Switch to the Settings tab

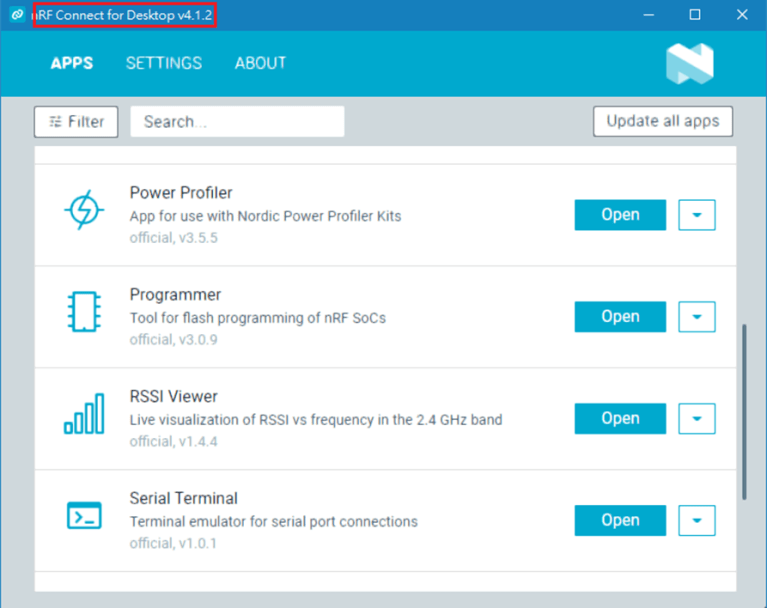[x=164, y=63]
